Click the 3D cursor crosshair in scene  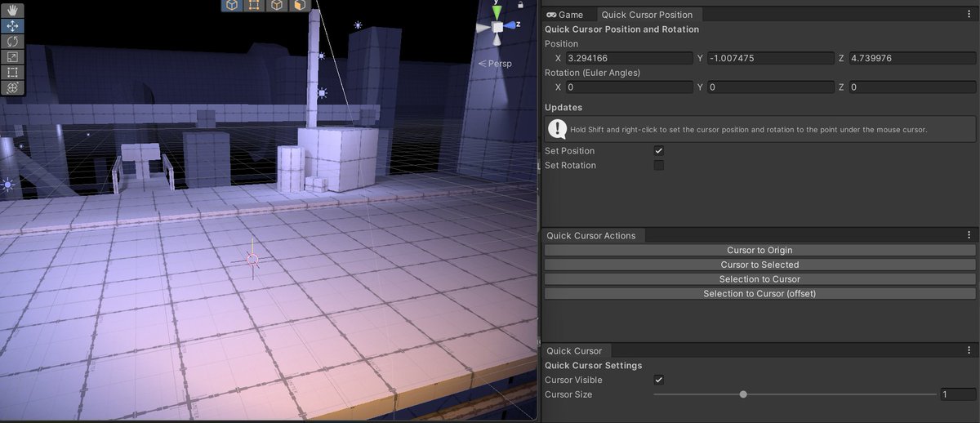pos(252,260)
